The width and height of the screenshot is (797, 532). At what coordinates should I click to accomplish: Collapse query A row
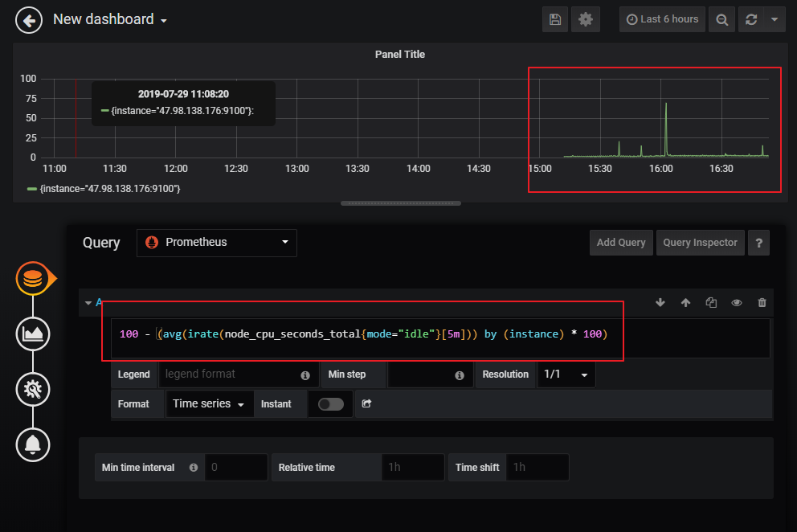coord(88,303)
